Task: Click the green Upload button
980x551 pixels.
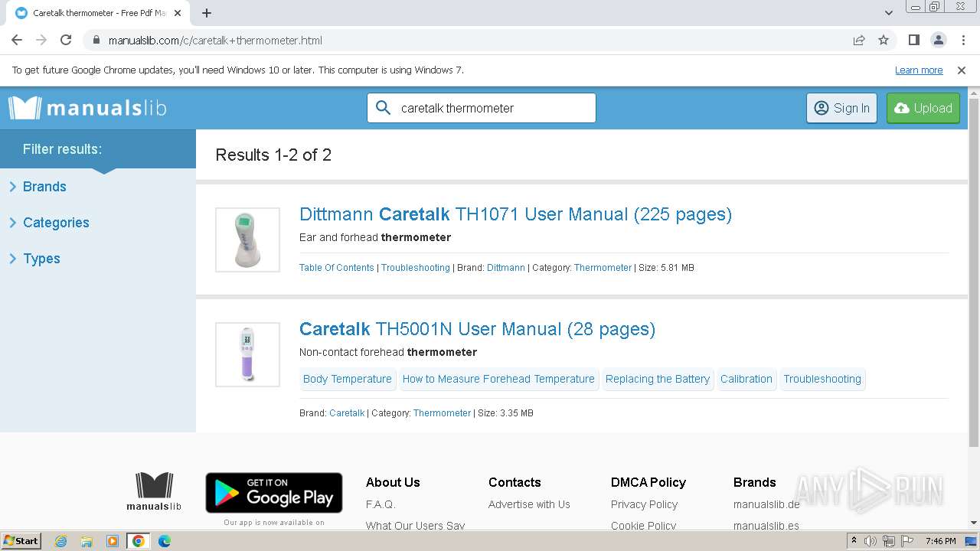Action: point(923,108)
